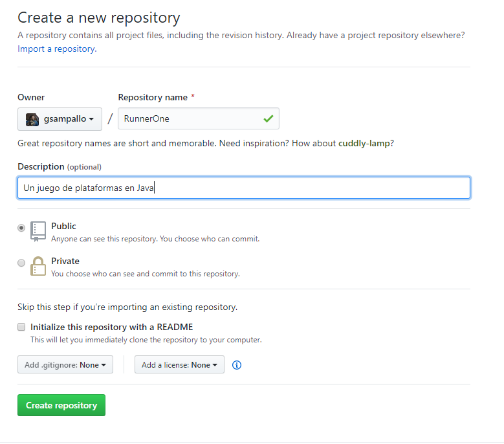The width and height of the screenshot is (504, 444).
Task: Select the Public radio button
Action: tap(21, 228)
